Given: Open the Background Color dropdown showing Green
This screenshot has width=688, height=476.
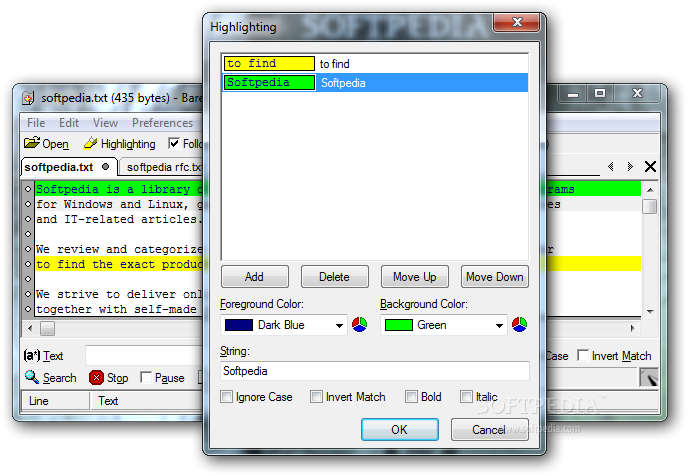Looking at the screenshot, I should (444, 325).
